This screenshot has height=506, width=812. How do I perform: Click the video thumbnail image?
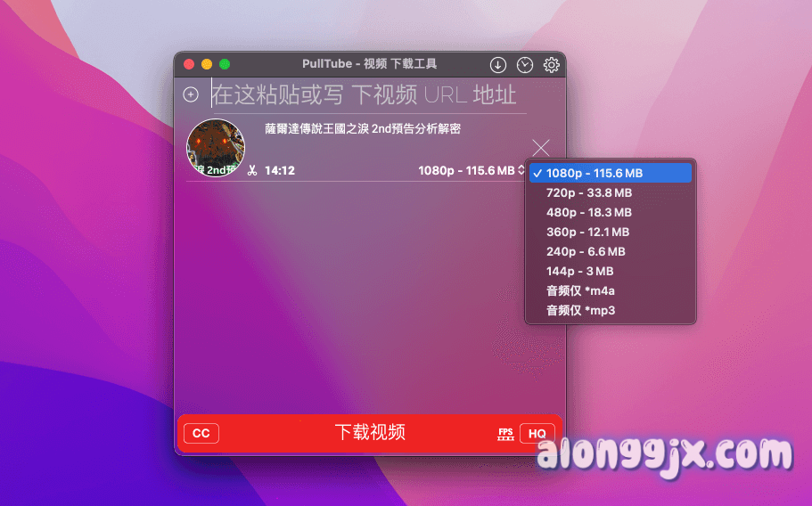pos(216,148)
